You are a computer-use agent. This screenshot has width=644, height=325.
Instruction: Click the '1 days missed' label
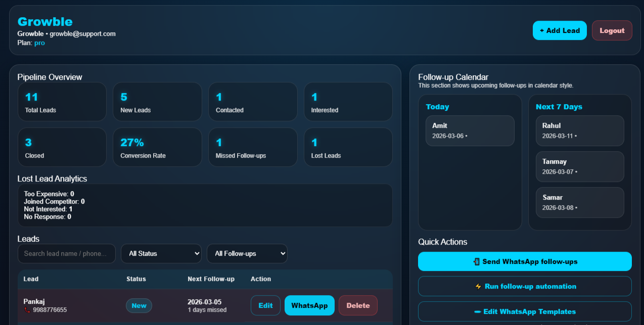(x=207, y=310)
